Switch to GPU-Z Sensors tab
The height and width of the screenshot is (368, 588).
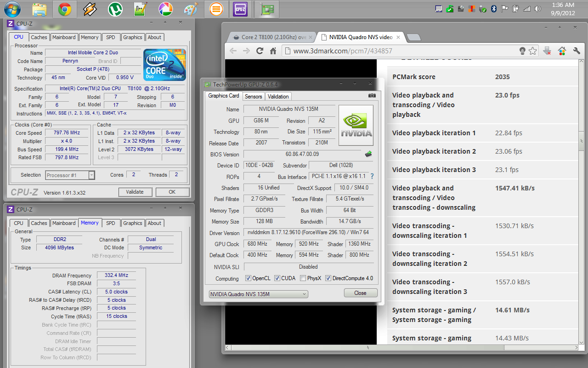[x=253, y=96]
